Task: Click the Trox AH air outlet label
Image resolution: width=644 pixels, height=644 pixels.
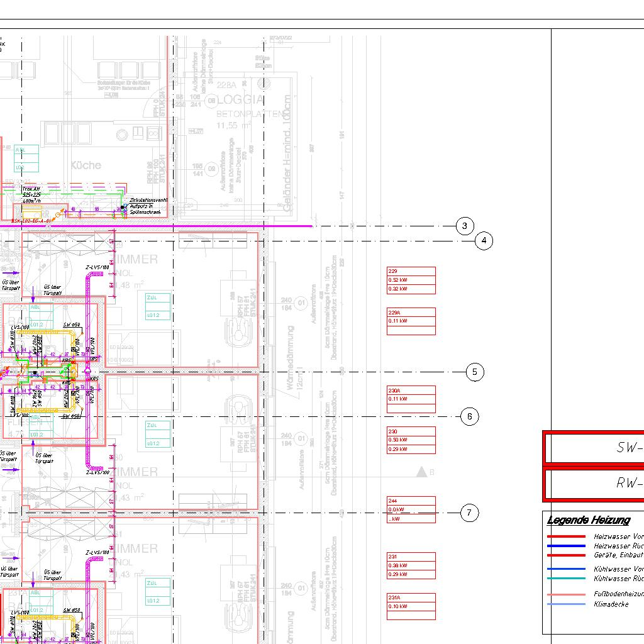Action: click(31, 189)
